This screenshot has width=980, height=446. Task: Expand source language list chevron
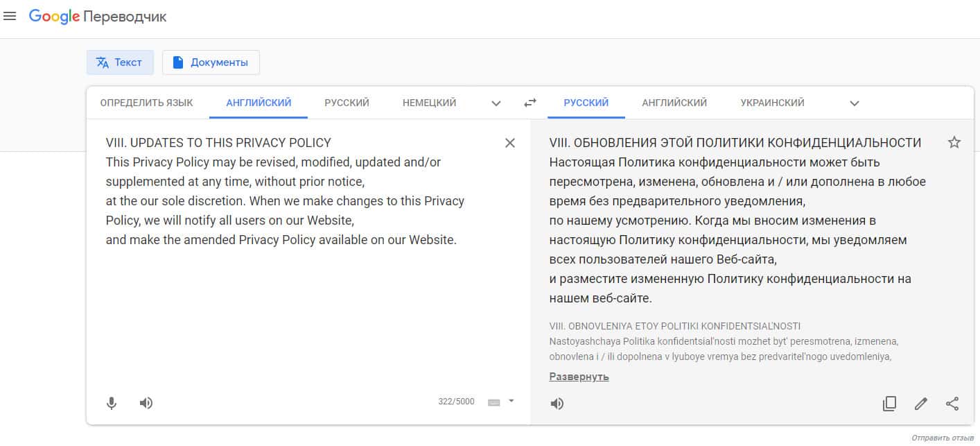click(496, 103)
